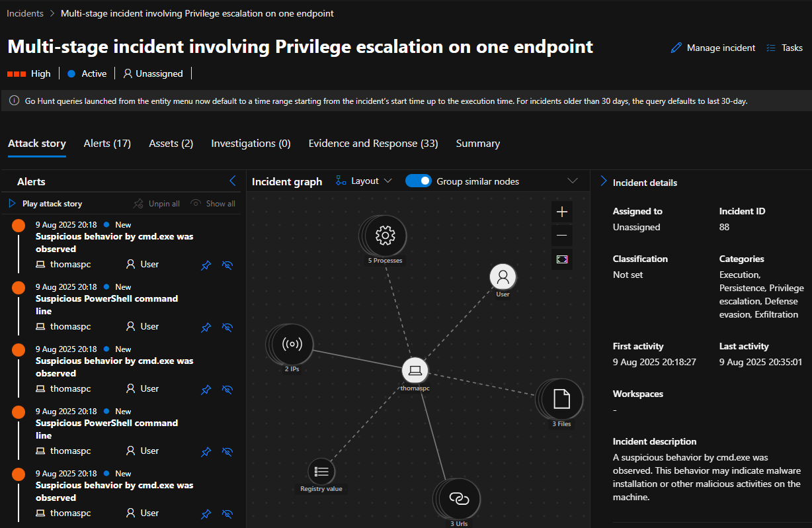
Task: Toggle Group similar nodes switch
Action: 419,181
